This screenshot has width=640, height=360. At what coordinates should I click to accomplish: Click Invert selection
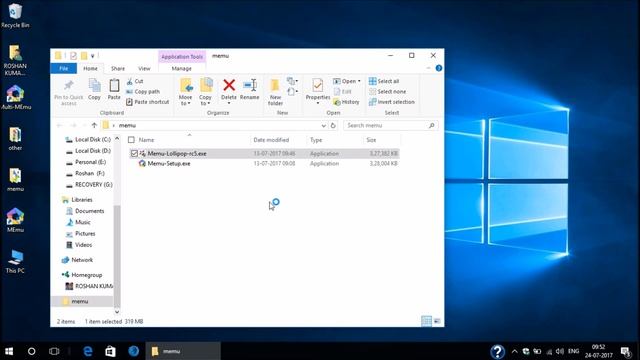click(391, 102)
